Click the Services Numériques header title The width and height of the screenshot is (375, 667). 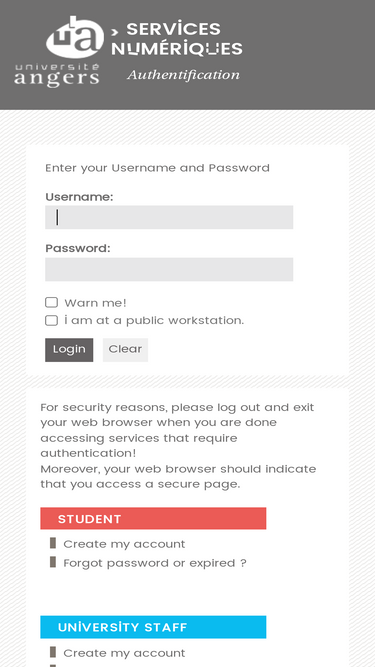pyautogui.click(x=176, y=39)
